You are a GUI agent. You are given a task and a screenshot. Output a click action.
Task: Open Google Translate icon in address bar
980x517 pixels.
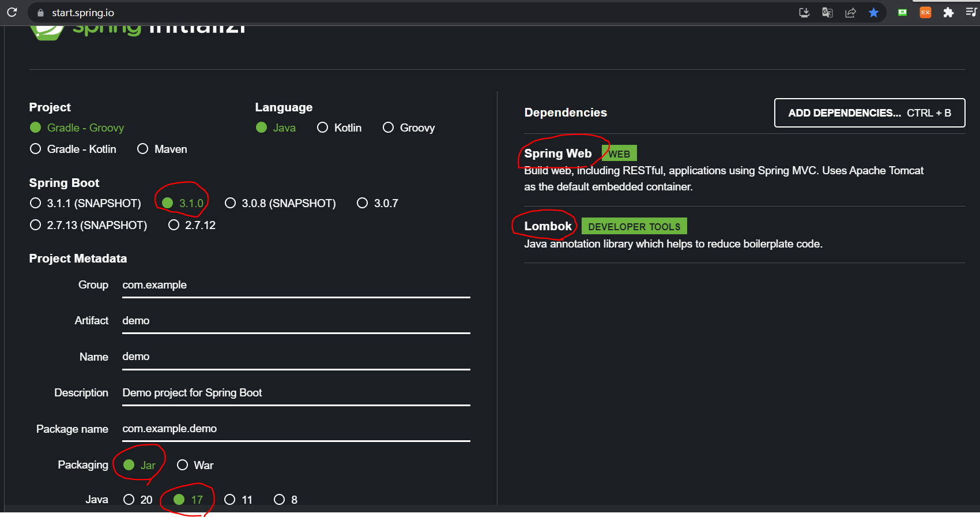tap(827, 13)
